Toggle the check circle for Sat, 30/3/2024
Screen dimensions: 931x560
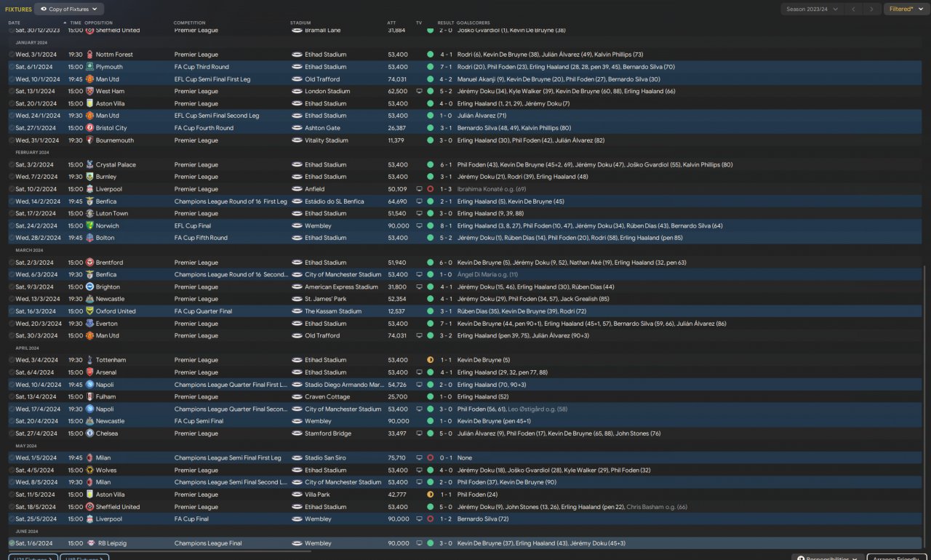[x=12, y=336]
